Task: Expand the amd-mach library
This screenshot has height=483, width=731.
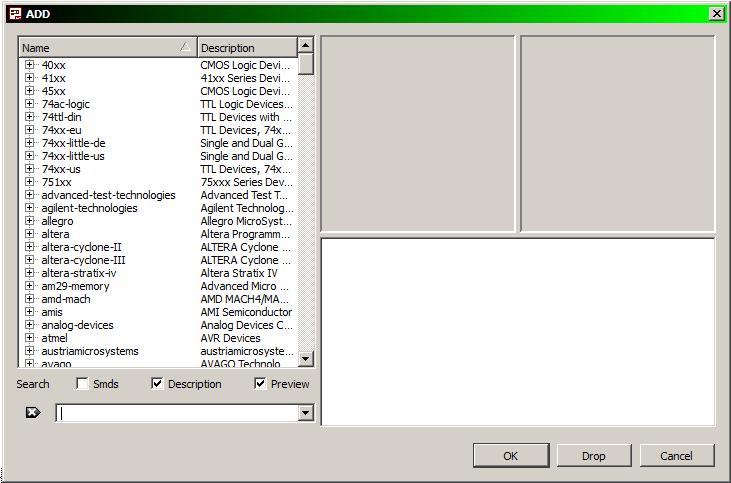Action: point(29,299)
